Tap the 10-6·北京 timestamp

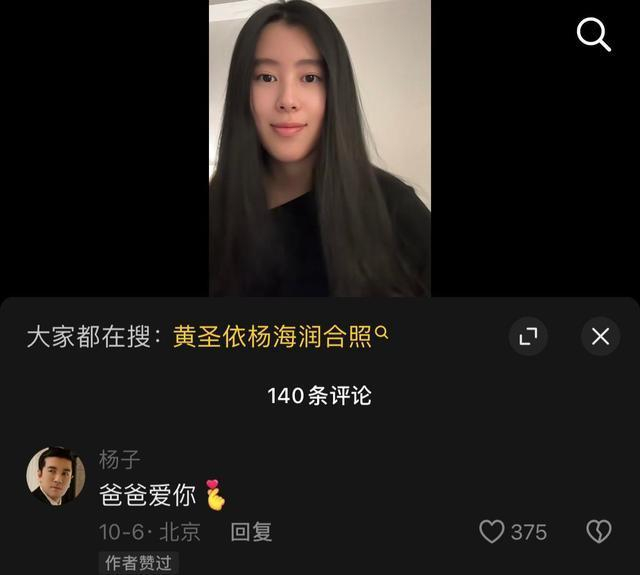tap(149, 532)
